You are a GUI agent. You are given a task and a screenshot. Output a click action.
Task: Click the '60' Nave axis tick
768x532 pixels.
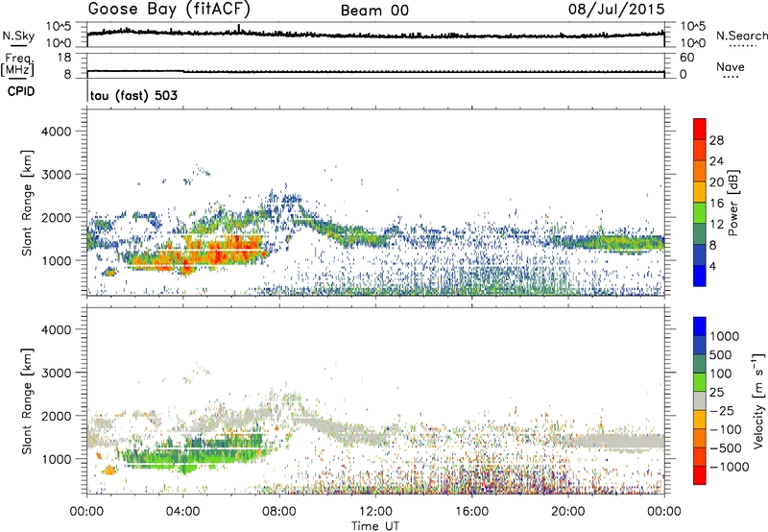(x=686, y=58)
